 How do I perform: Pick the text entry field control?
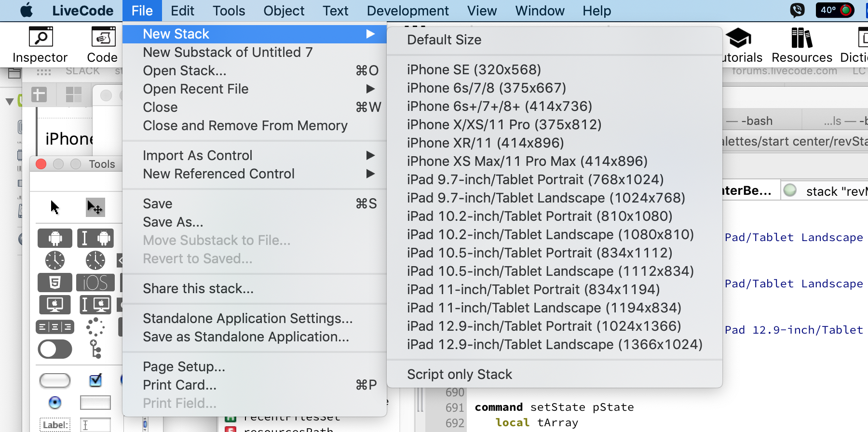point(95,425)
